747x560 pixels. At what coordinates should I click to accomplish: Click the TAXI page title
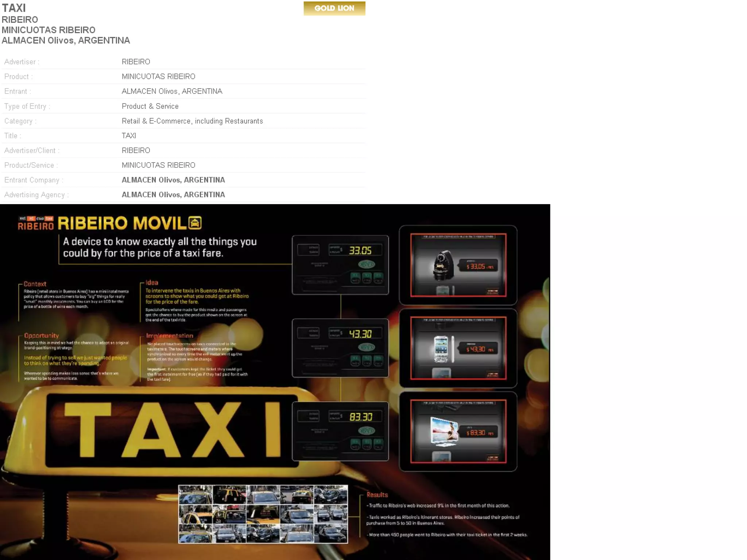point(14,8)
